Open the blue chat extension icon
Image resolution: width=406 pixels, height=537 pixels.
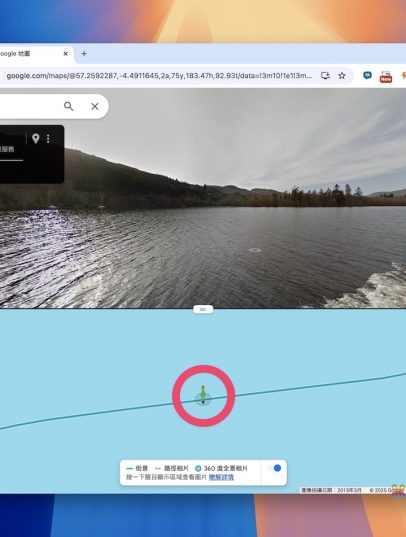(367, 76)
